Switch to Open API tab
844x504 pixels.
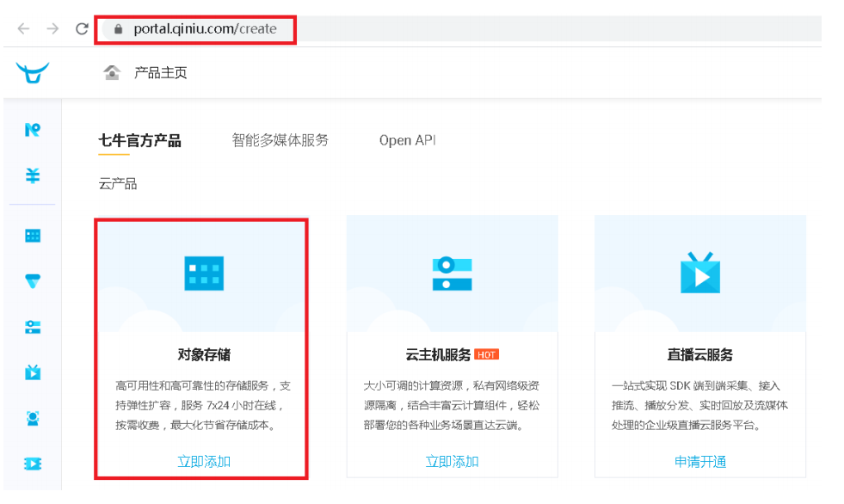click(x=408, y=140)
